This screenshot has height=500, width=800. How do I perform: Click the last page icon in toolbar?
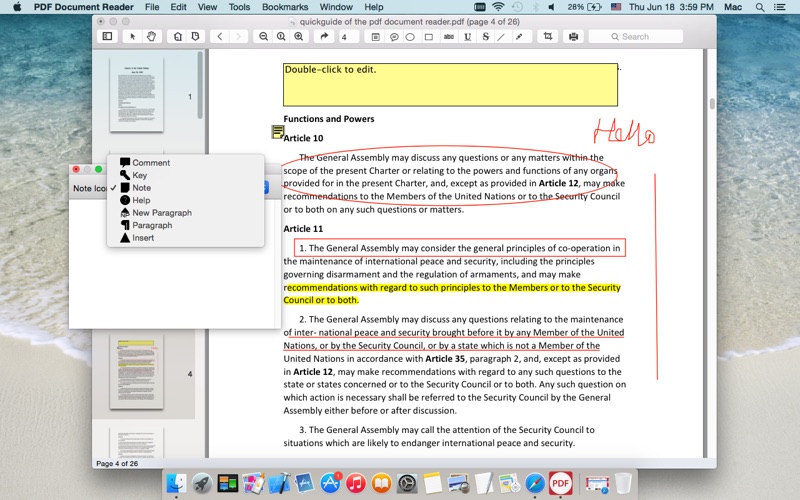tap(195, 36)
